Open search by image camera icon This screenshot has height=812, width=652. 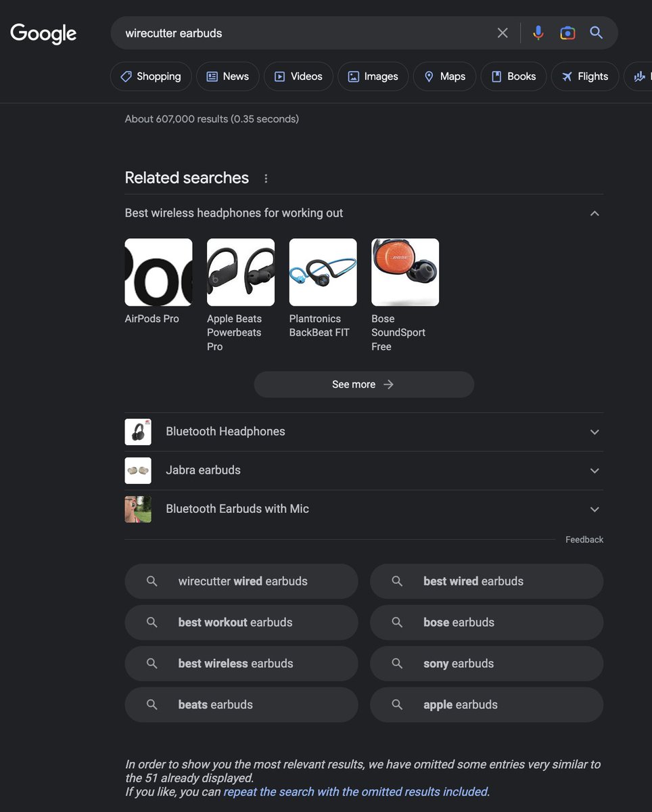click(567, 32)
